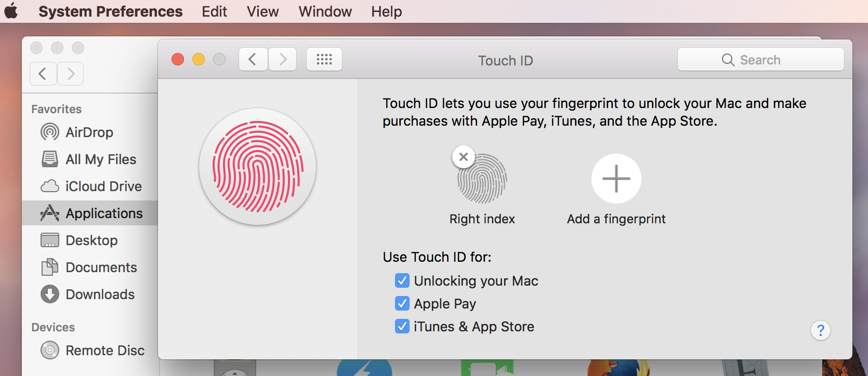Toggle the Apple Pay checkbox
The image size is (868, 376).
tap(402, 303)
